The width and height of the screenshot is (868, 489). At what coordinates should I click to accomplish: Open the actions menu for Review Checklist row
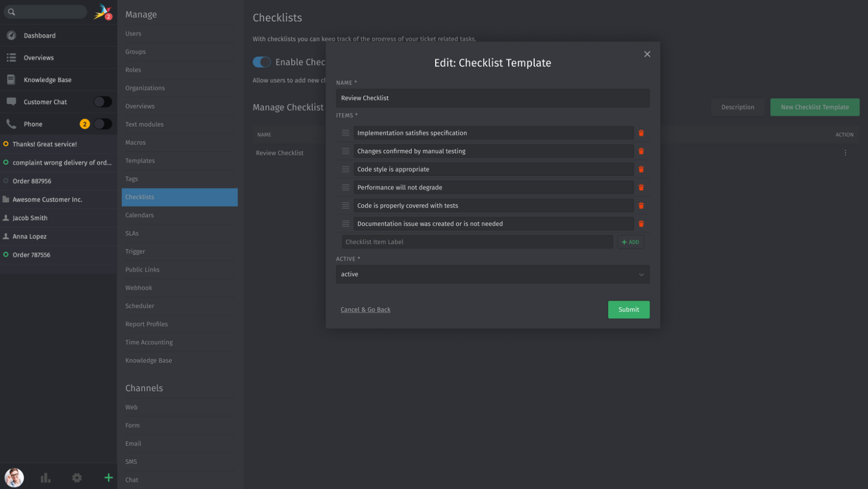tap(845, 152)
